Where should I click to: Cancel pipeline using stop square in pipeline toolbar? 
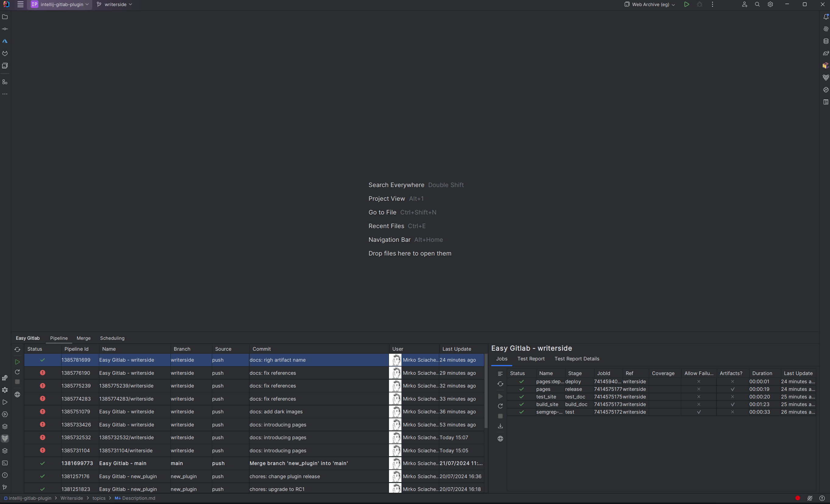17,382
